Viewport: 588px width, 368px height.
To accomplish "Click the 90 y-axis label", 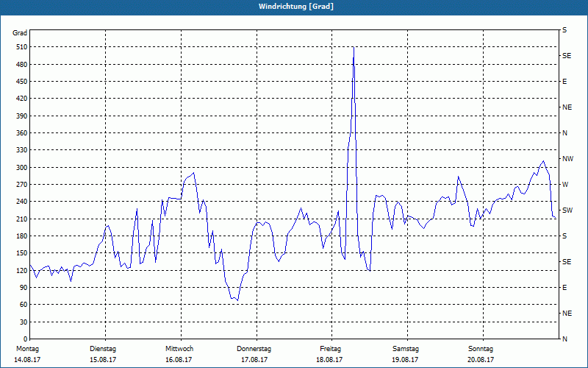I will (x=24, y=288).
